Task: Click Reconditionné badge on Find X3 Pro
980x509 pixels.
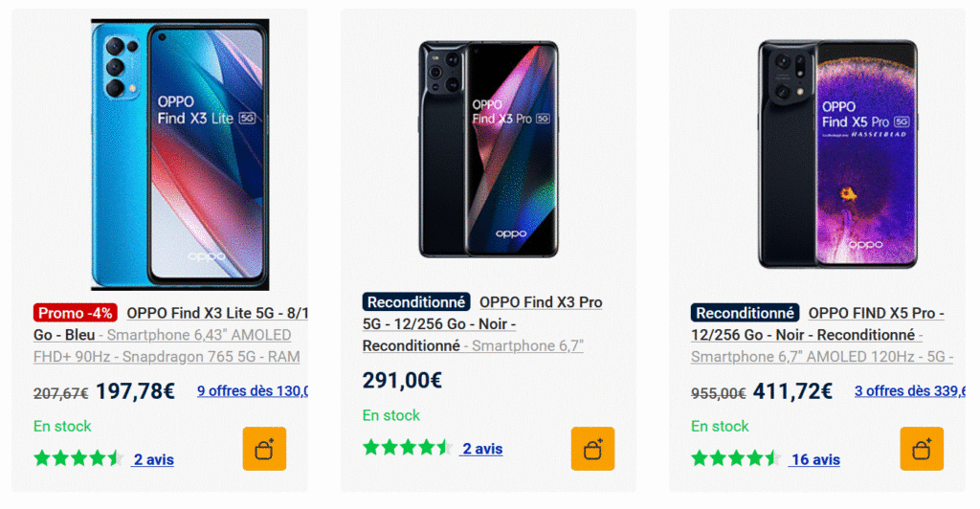Action: click(416, 302)
